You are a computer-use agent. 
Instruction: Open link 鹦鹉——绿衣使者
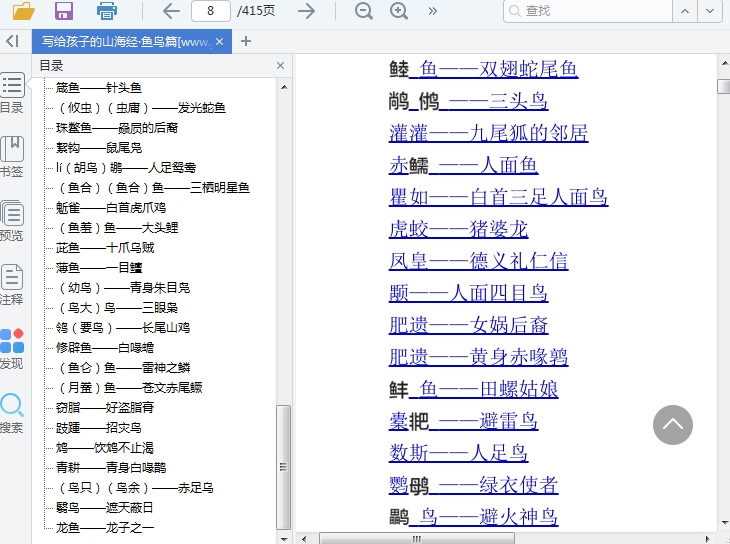pos(473,485)
